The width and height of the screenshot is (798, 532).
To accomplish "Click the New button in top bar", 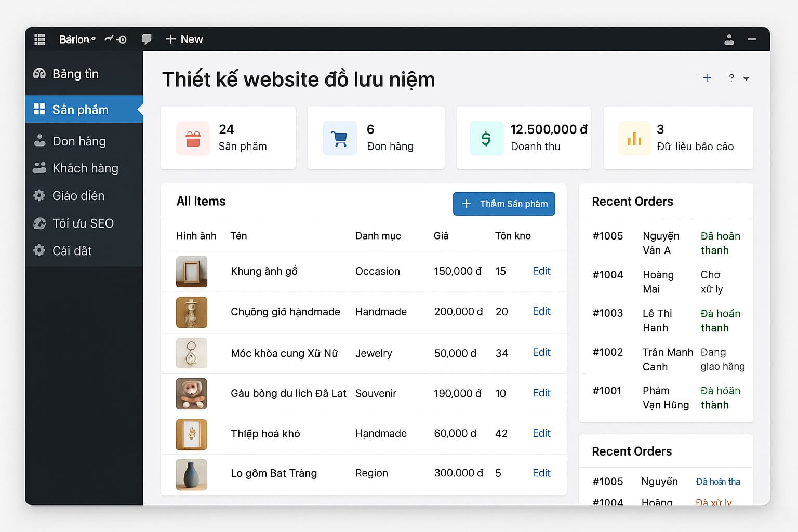I will [x=184, y=39].
